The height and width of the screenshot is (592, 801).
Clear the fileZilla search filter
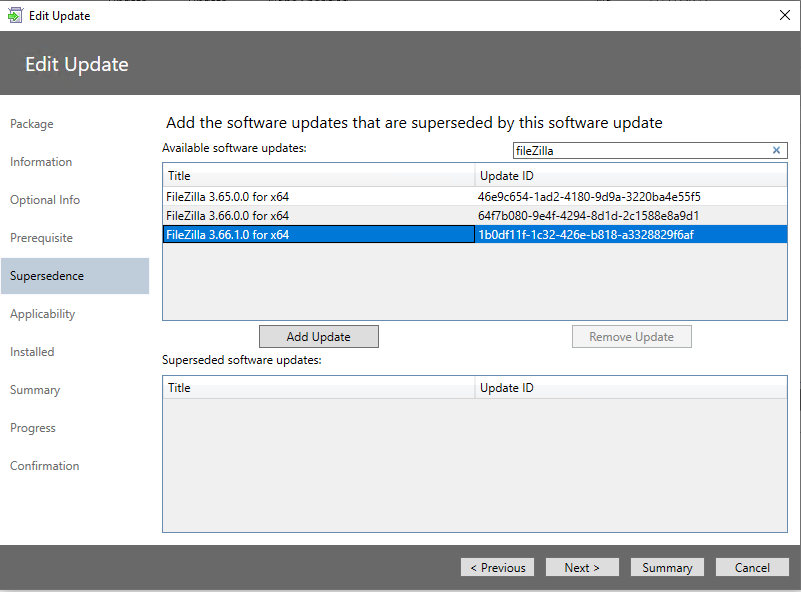point(776,150)
